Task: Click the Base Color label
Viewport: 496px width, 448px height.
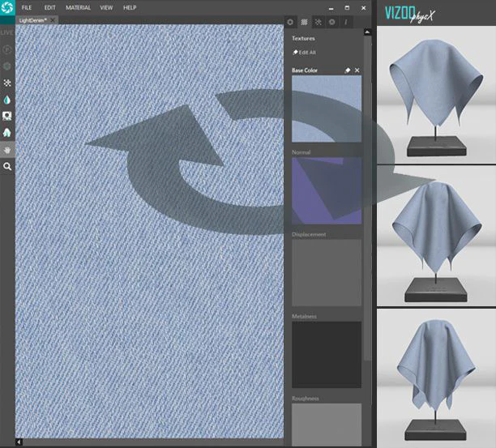Action: pos(304,70)
